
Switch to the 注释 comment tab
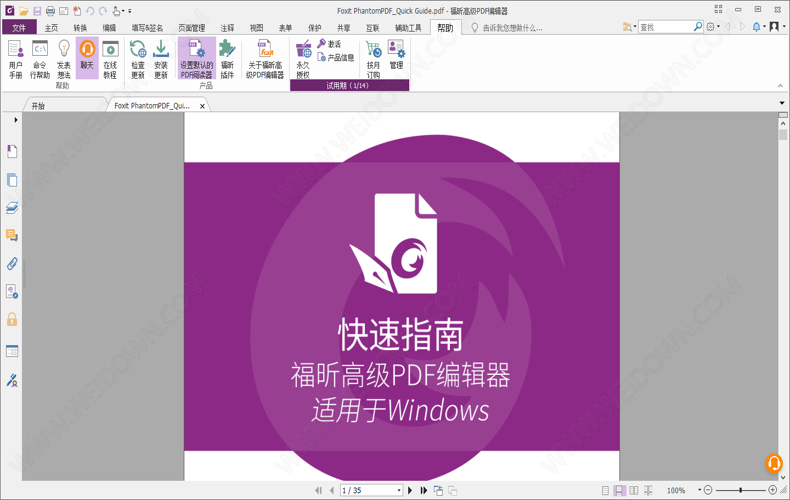(x=227, y=28)
